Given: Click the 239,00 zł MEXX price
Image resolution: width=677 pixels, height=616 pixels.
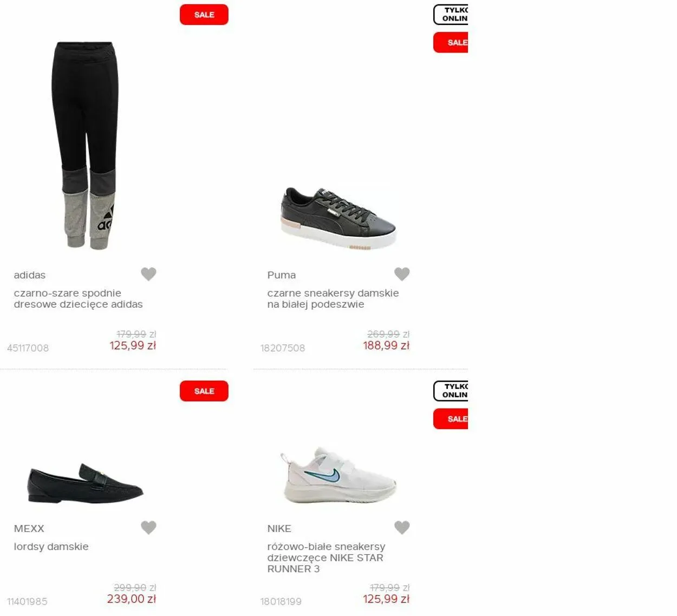Looking at the screenshot, I should tap(132, 599).
